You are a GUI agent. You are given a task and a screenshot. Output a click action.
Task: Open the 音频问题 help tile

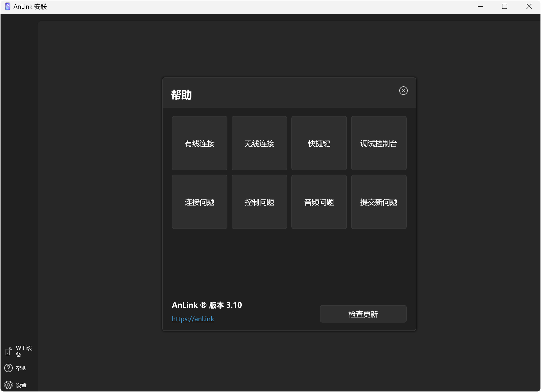coord(319,202)
